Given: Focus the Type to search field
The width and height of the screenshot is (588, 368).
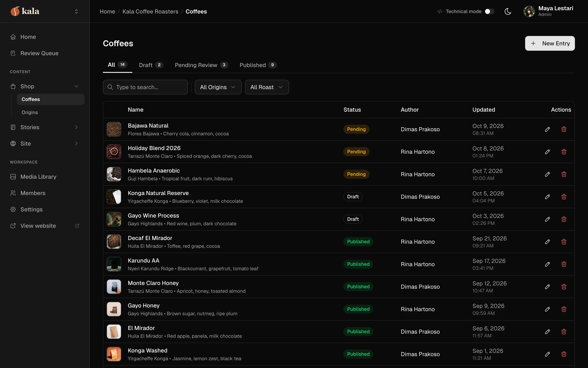Looking at the screenshot, I should point(145,87).
